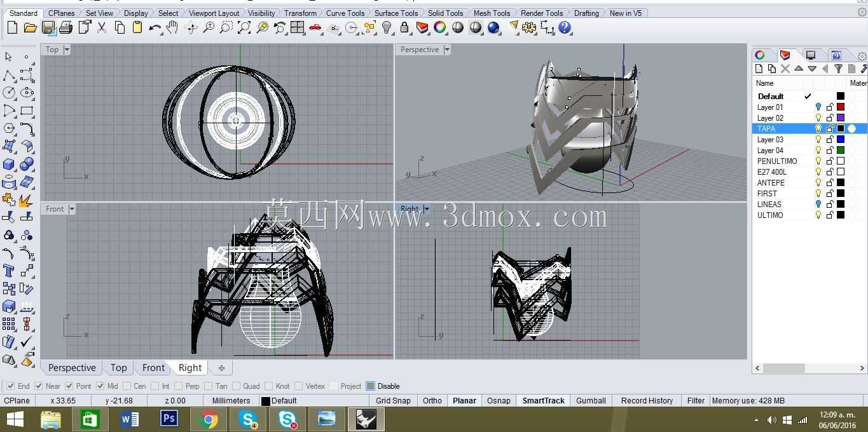Click the padlock Lock objects icon
Viewport: 868px width, 432px height.
pos(404,27)
